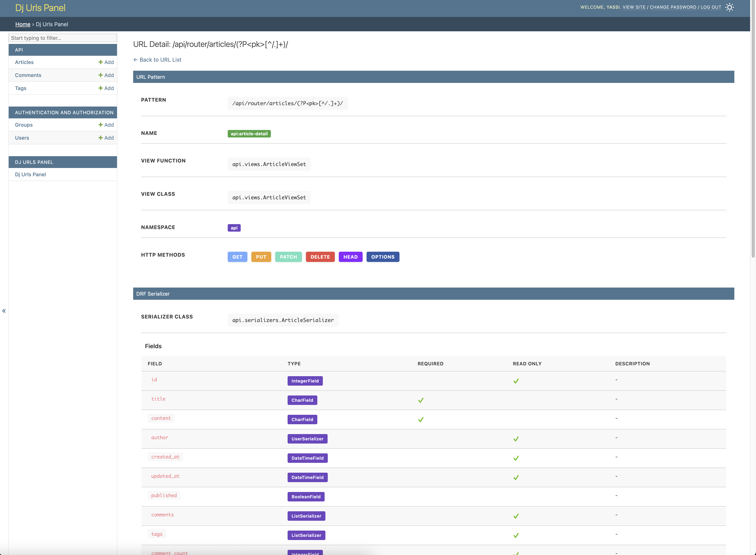Screen dimensions: 756x555
Task: Click the API section header in the sidebar
Action: pyautogui.click(x=19, y=50)
